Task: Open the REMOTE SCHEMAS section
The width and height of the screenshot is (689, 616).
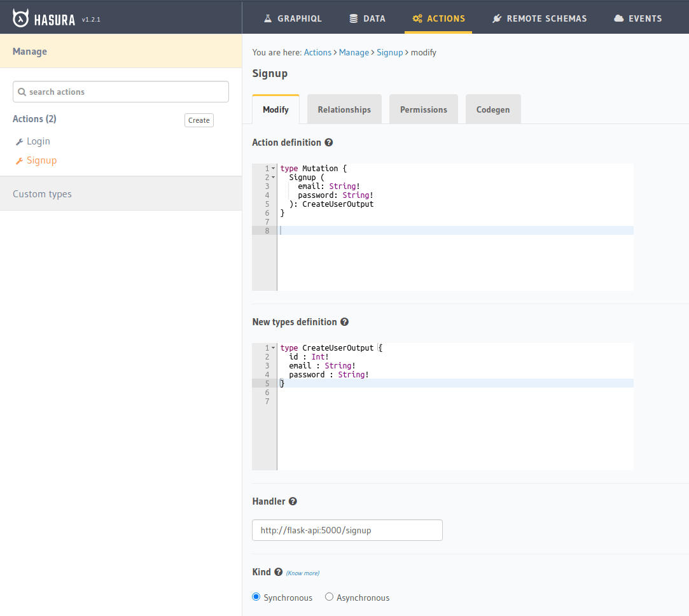Action: [x=539, y=18]
